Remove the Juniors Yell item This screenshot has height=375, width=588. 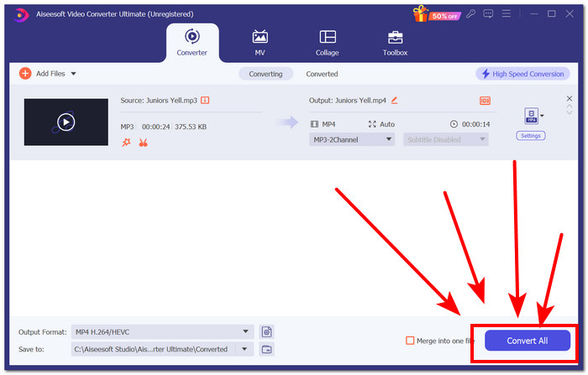coord(570,98)
